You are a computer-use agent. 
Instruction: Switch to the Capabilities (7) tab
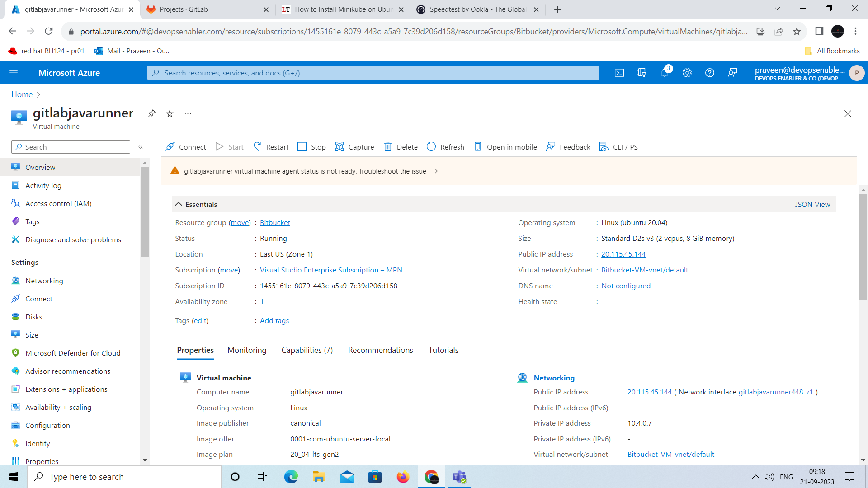307,350
